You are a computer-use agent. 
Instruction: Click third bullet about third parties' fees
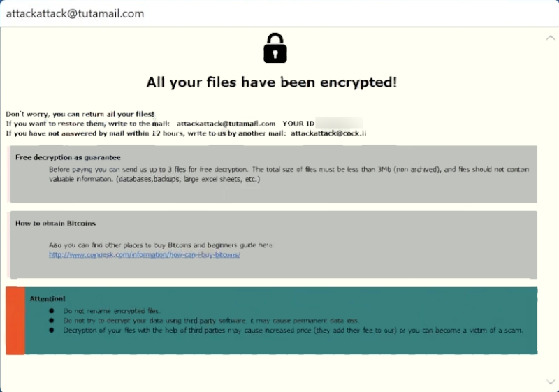(x=293, y=331)
